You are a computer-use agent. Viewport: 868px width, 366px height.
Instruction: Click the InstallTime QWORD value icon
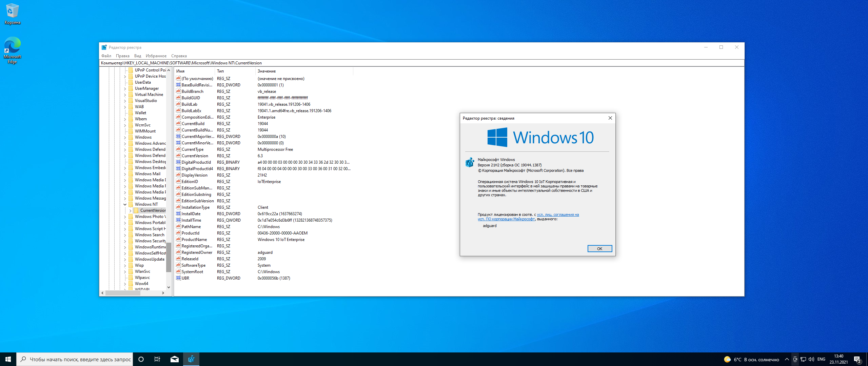(178, 220)
